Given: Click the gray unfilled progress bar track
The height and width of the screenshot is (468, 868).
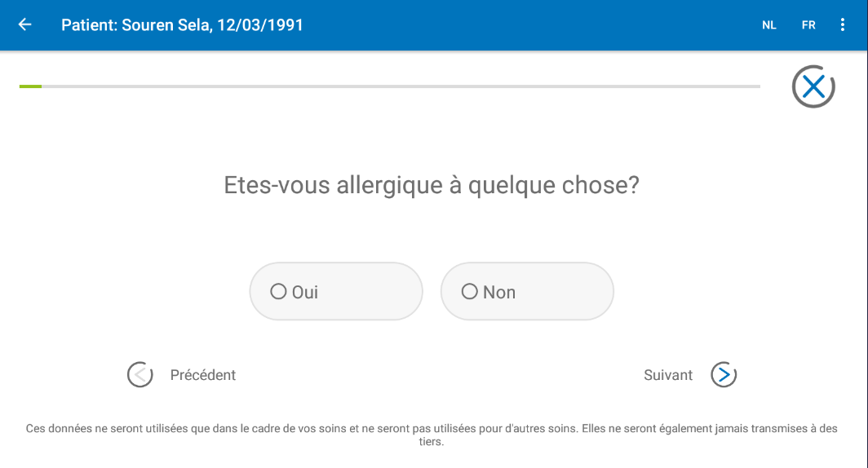Looking at the screenshot, I should 400,86.
